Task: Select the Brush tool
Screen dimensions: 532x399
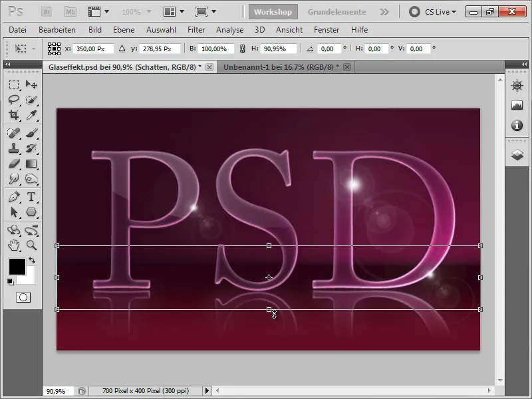Action: [x=31, y=133]
